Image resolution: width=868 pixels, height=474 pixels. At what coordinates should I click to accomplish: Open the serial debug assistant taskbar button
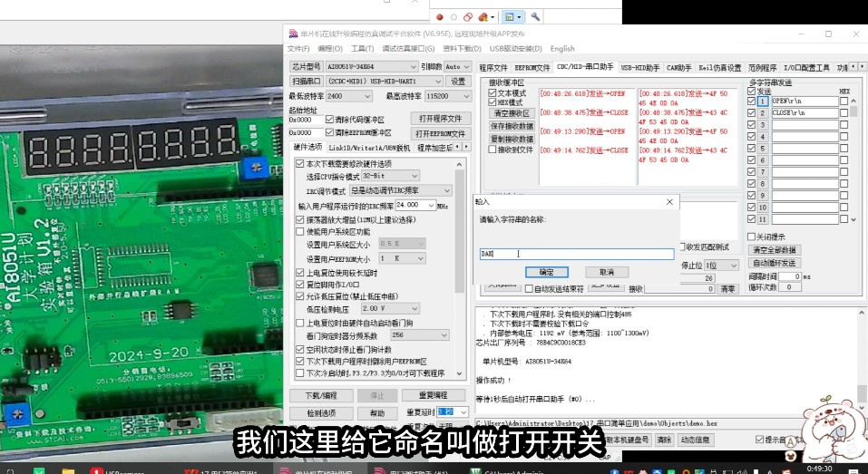coord(413,470)
